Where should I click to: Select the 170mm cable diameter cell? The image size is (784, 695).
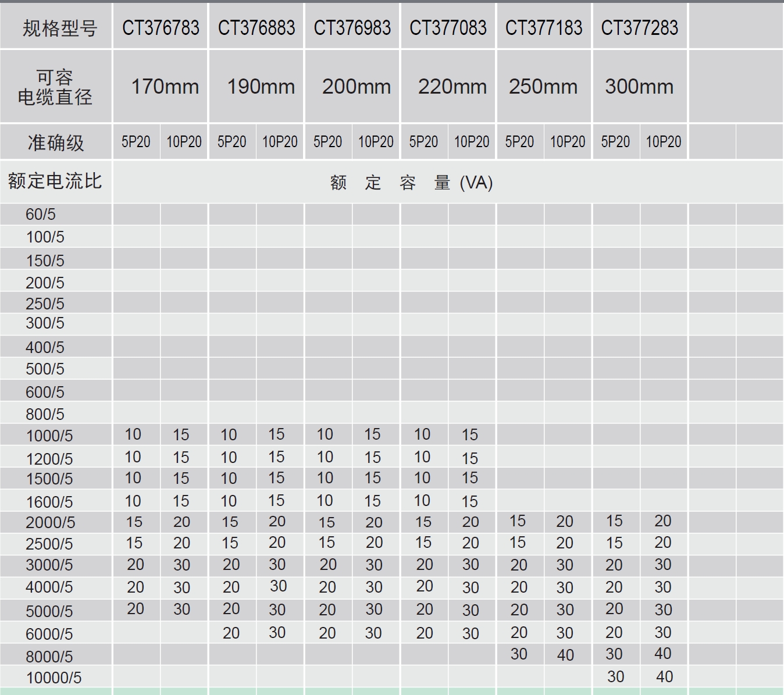165,87
